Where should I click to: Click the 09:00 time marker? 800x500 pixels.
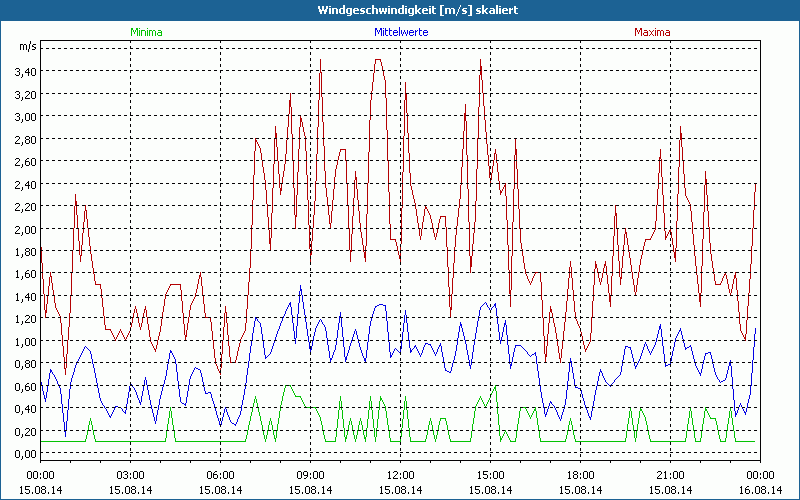pyautogui.click(x=310, y=474)
